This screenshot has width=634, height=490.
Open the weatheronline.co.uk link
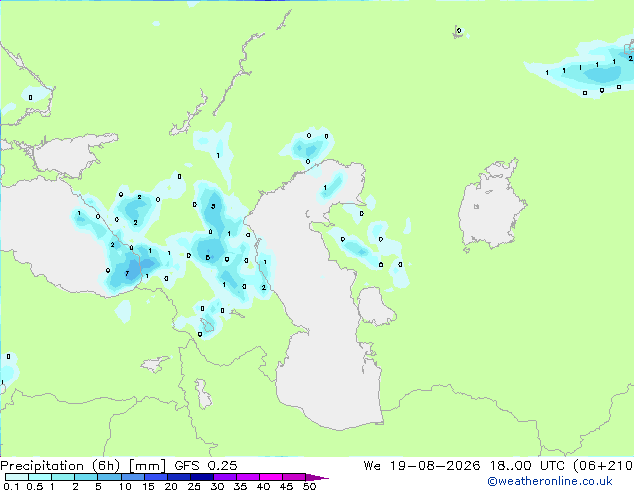[550, 481]
